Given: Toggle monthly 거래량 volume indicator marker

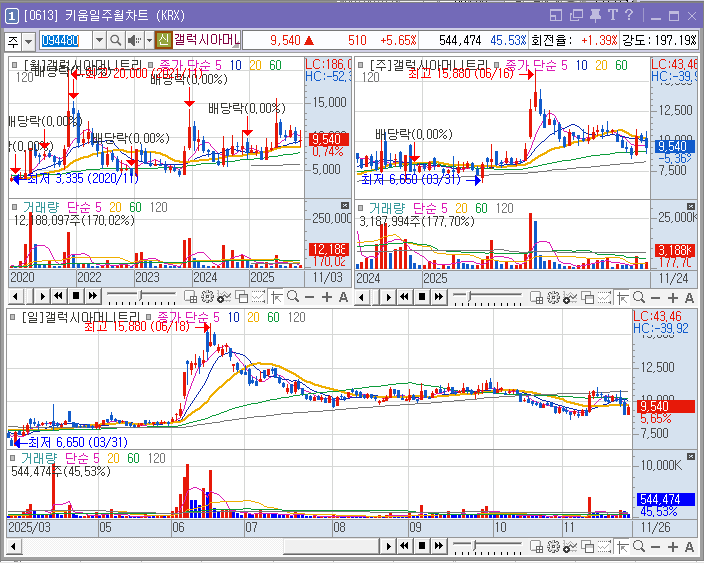Looking at the screenshot, I should tap(15, 207).
